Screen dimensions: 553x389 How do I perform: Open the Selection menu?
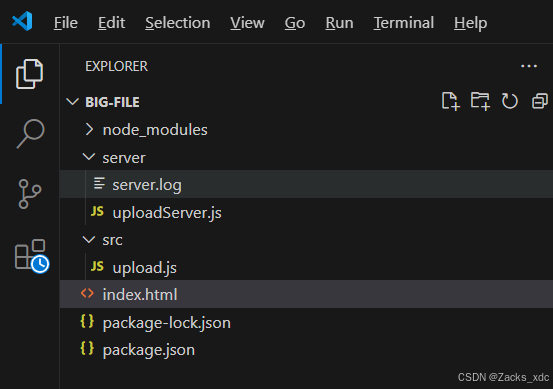(178, 23)
